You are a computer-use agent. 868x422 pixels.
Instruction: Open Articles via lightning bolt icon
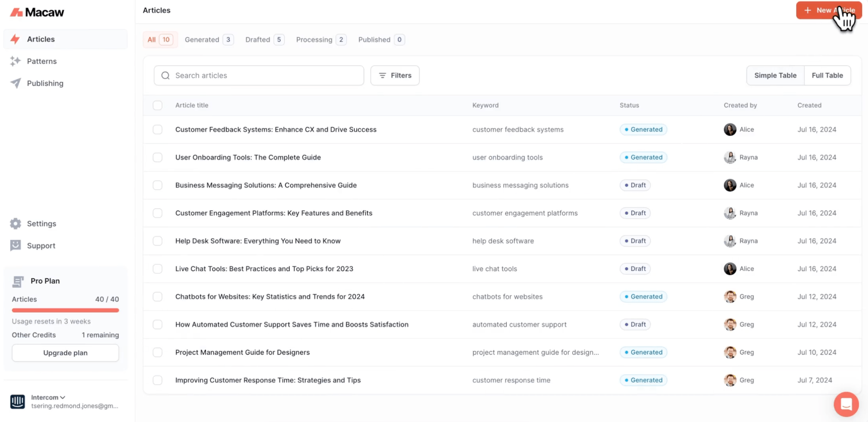[15, 39]
